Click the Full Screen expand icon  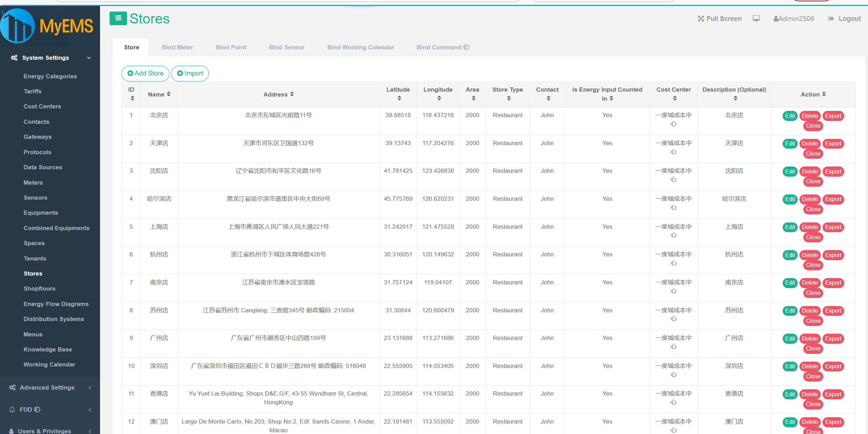(x=701, y=19)
